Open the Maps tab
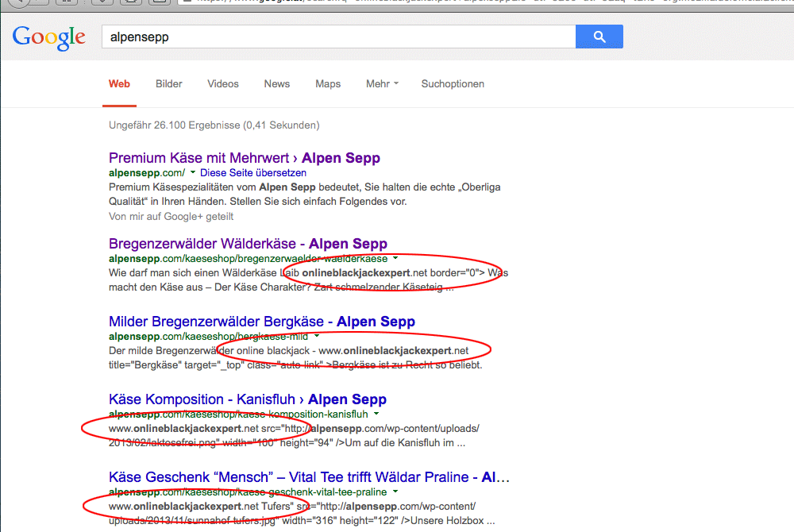This screenshot has height=532, width=794. point(328,84)
